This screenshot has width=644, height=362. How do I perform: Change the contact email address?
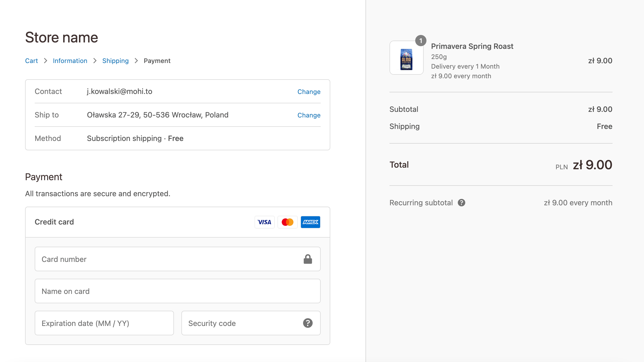point(309,92)
